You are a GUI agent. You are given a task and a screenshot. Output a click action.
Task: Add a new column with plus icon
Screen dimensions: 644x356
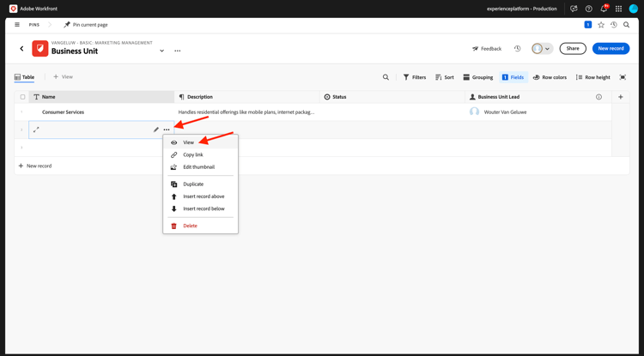pos(621,97)
